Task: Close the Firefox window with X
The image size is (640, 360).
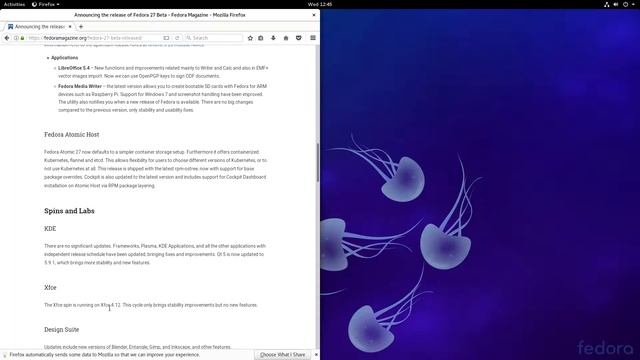Action: [x=313, y=15]
